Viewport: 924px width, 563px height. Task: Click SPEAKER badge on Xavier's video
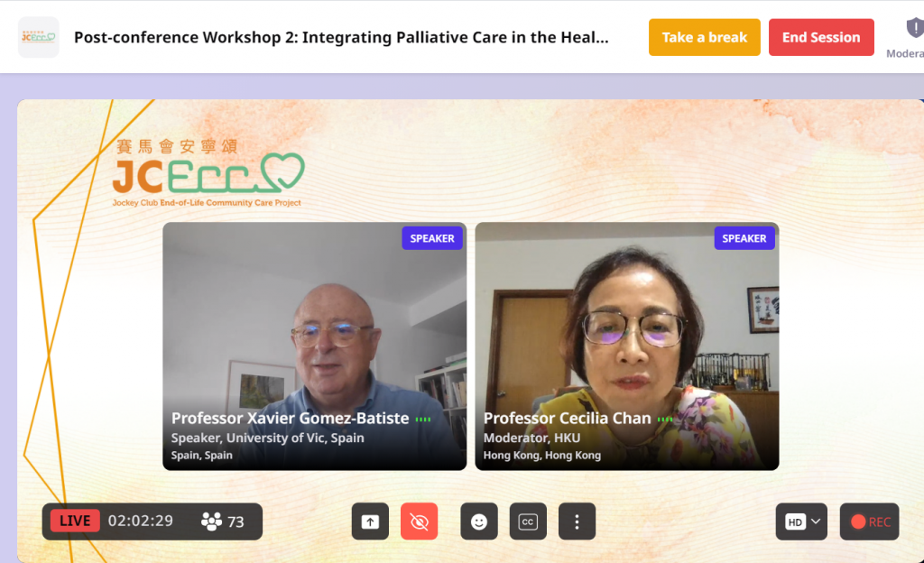pos(432,238)
